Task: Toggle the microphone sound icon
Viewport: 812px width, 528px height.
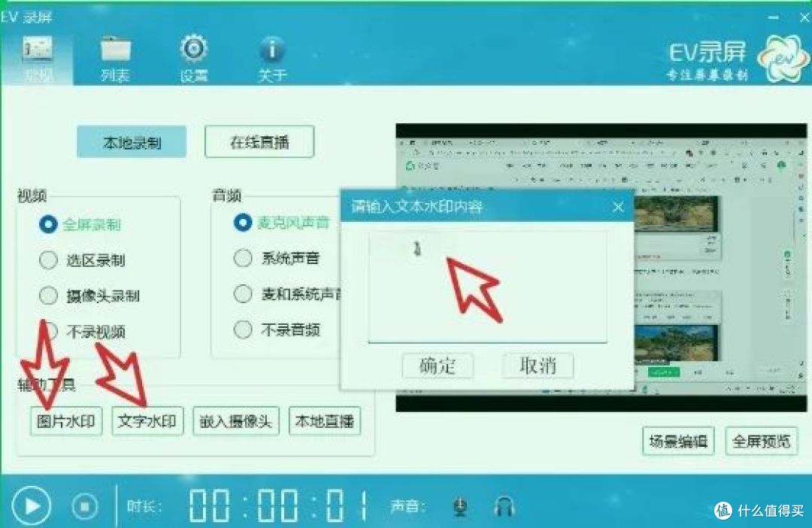Action: 460,506
